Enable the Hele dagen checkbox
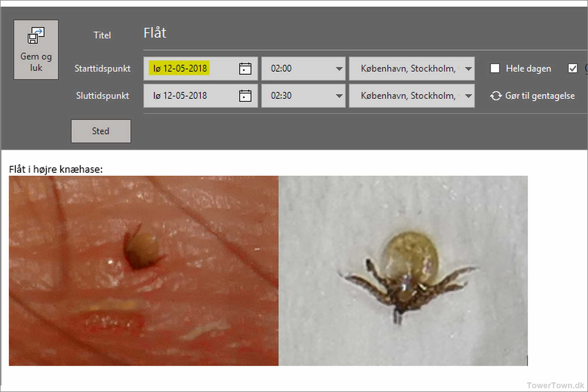This screenshot has width=588, height=392. click(x=495, y=68)
